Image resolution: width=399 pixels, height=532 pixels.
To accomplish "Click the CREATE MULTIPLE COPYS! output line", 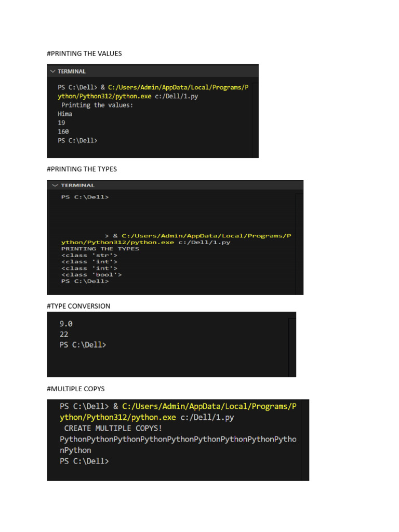I will point(113,428).
